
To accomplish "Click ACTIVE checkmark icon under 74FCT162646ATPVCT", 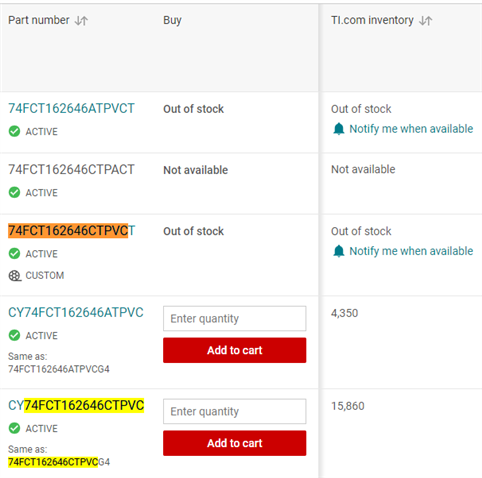I will coord(14,131).
